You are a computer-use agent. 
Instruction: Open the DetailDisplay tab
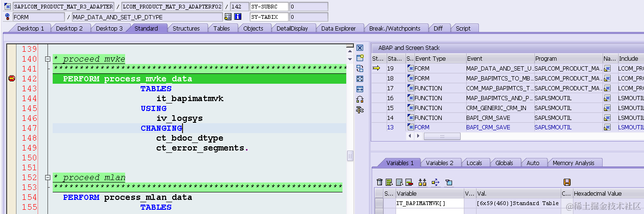click(292, 28)
